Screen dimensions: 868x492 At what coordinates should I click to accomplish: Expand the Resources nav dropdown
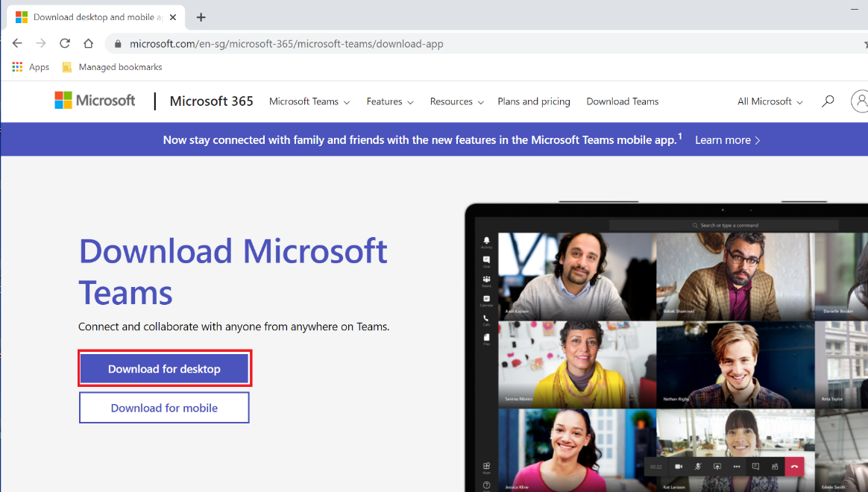[456, 102]
